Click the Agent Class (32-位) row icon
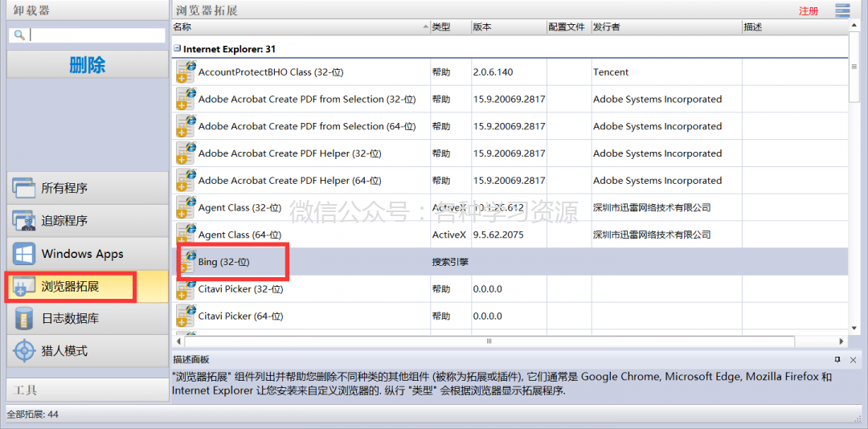 (x=186, y=208)
